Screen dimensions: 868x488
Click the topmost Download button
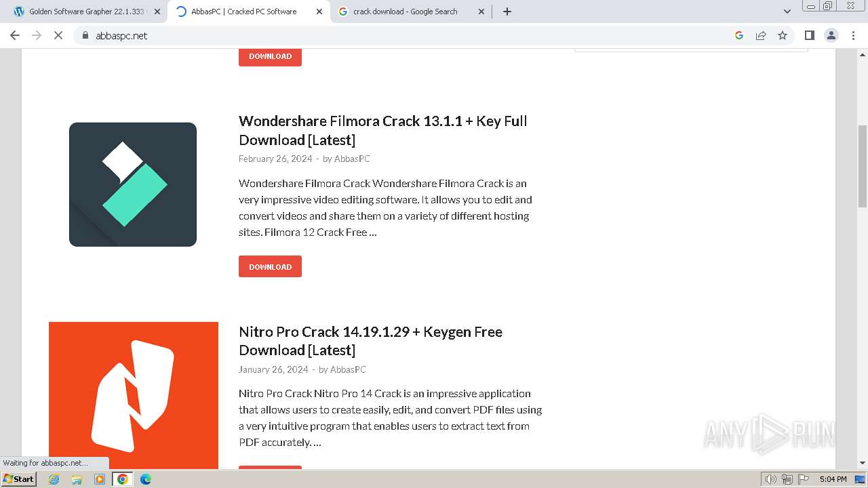pos(270,56)
